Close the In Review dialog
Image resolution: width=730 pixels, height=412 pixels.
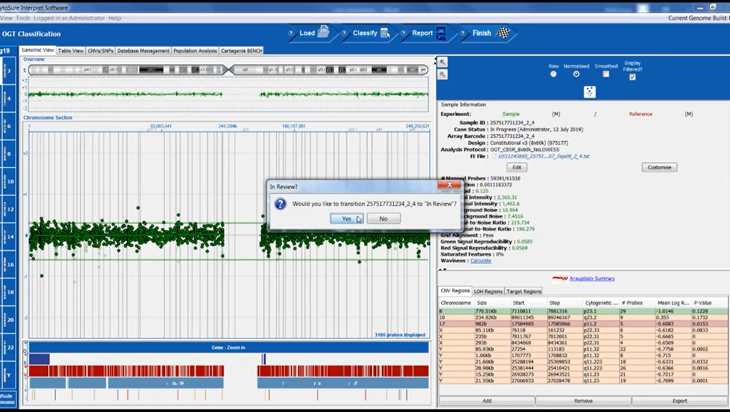(x=449, y=185)
